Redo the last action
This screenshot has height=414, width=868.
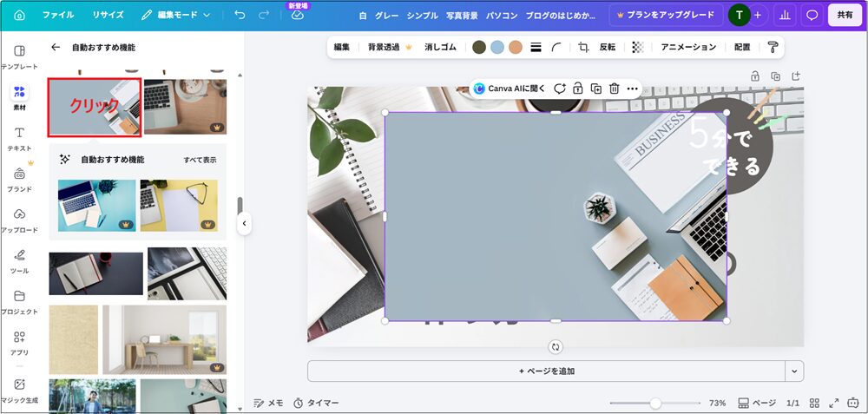(x=264, y=15)
